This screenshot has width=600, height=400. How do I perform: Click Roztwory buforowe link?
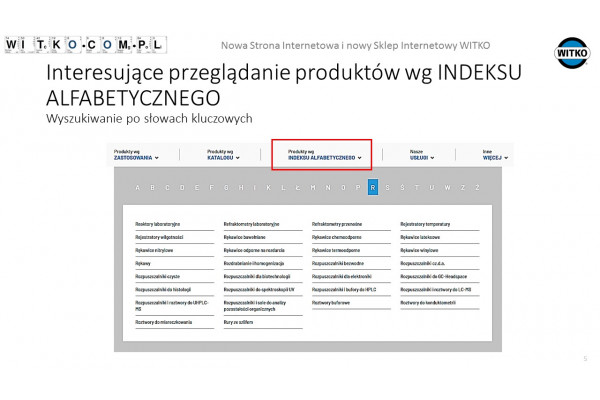tap(331, 303)
